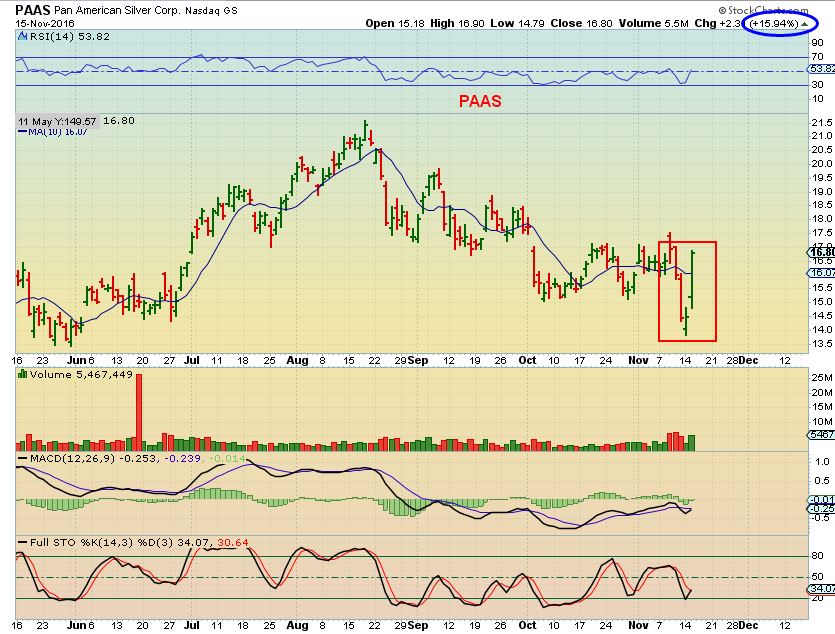Click the 'MACD(12,26,9) -0.253' label
The width and height of the screenshot is (835, 634).
coord(93,458)
